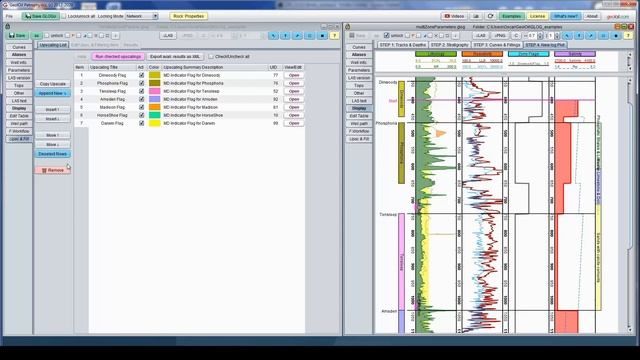Image resolution: width=640 pixels, height=360 pixels.
Task: Uncheck the Darwin Flag row checkbox
Action: click(x=141, y=123)
